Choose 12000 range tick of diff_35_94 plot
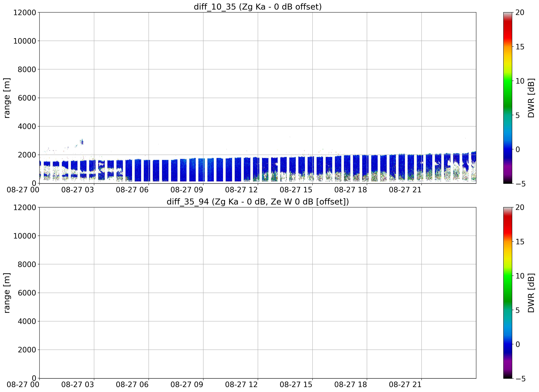The image size is (539, 392). [x=25, y=207]
